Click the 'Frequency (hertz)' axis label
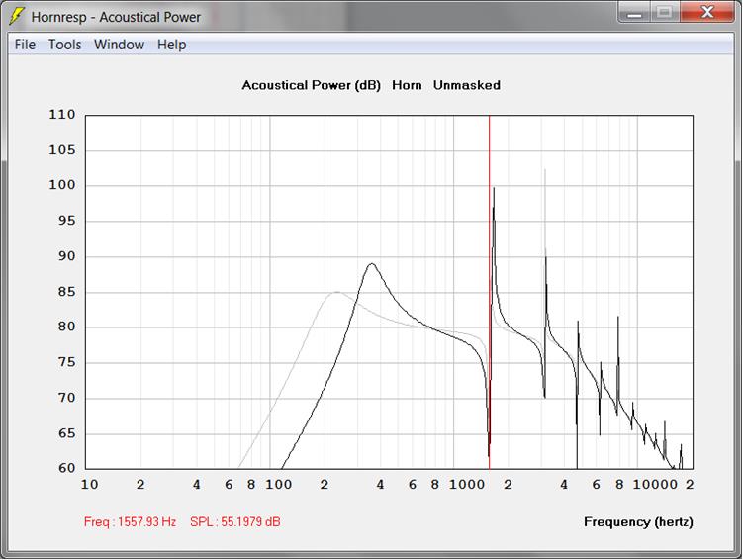 638,522
